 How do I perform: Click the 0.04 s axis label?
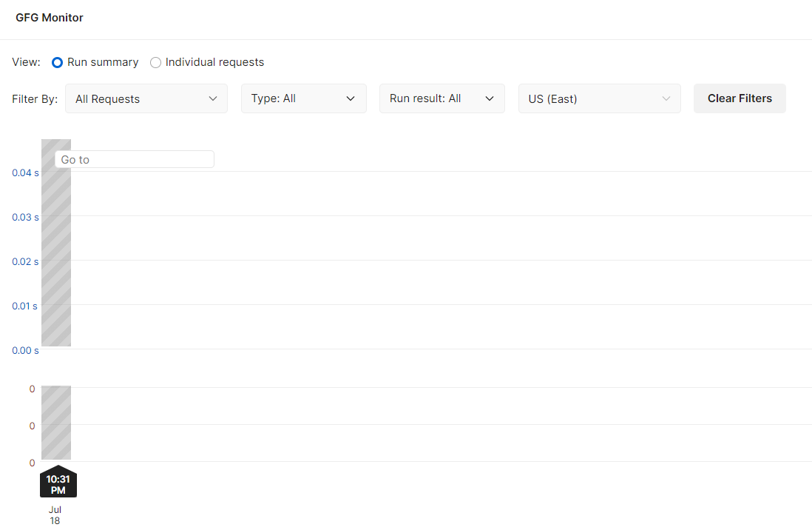point(25,172)
